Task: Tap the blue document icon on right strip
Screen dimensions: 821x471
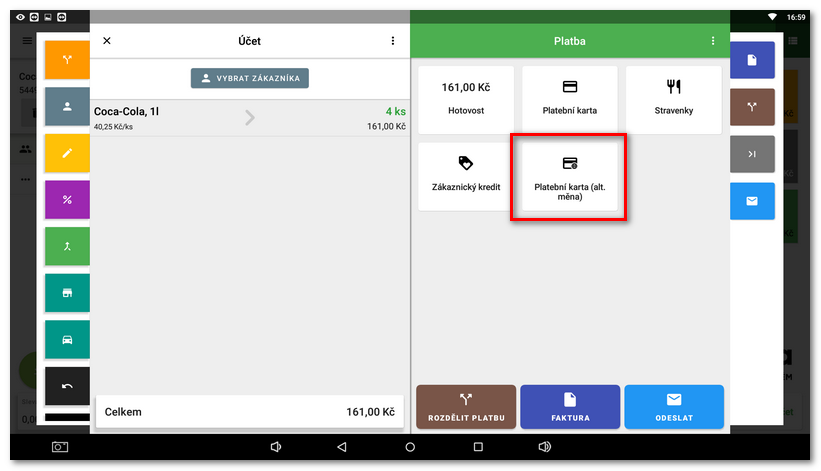Action: pyautogui.click(x=752, y=60)
